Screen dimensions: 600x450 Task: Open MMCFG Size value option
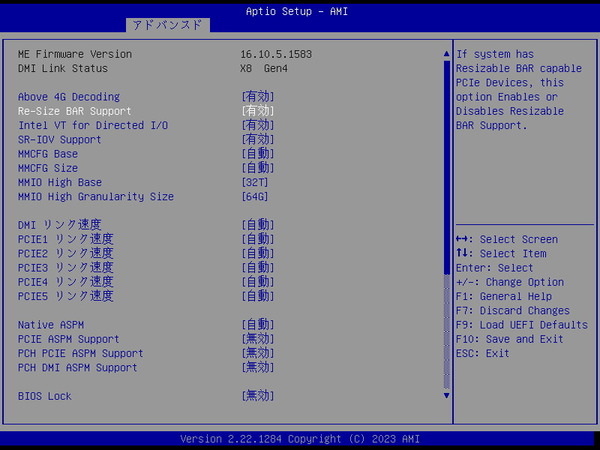coord(258,168)
